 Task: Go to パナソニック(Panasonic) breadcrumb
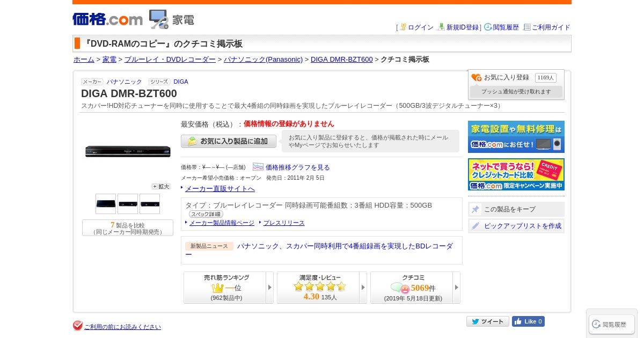(x=263, y=60)
